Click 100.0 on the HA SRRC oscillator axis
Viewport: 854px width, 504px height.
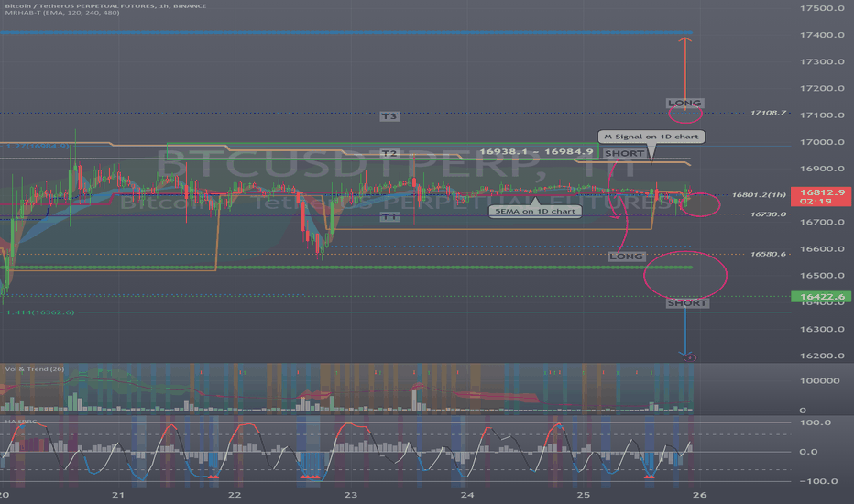[x=816, y=422]
